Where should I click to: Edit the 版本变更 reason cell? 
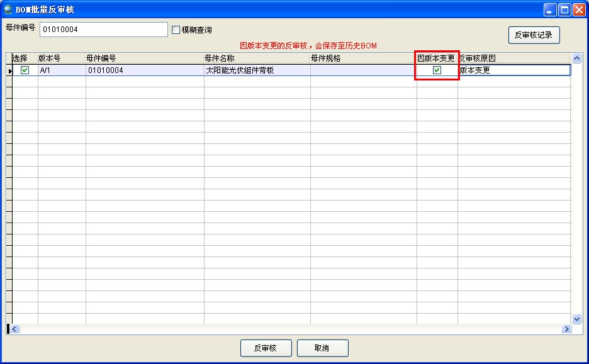click(513, 70)
